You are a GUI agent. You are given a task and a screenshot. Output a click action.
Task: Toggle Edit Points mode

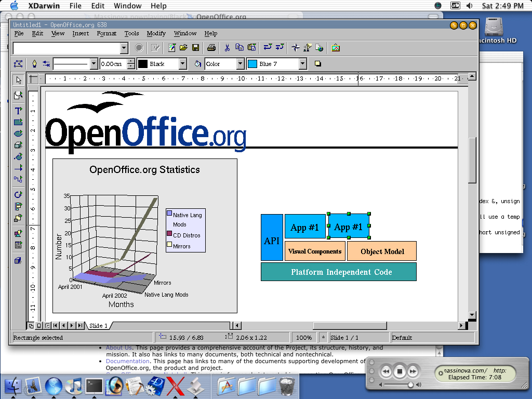point(19,64)
